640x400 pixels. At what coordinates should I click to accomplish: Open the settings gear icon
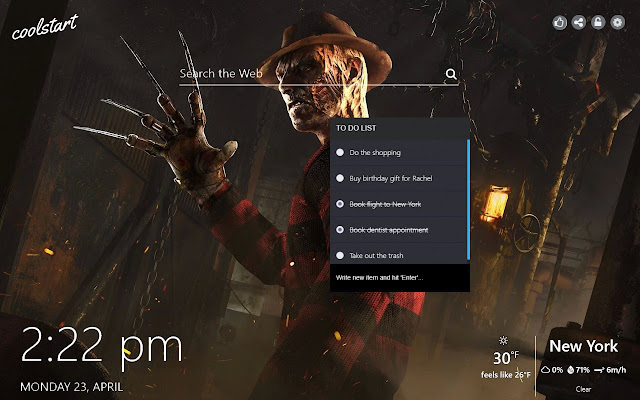(618, 22)
